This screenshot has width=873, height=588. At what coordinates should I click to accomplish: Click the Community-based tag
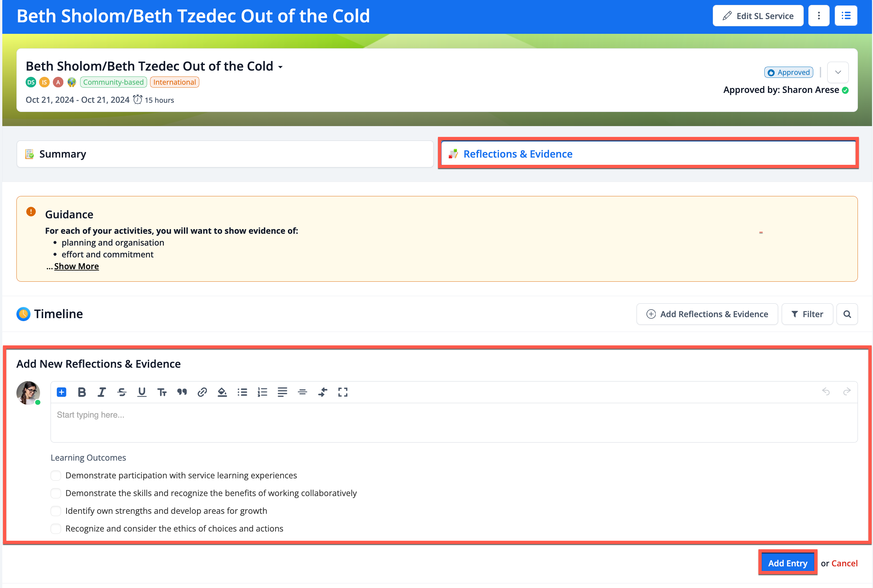(x=113, y=82)
